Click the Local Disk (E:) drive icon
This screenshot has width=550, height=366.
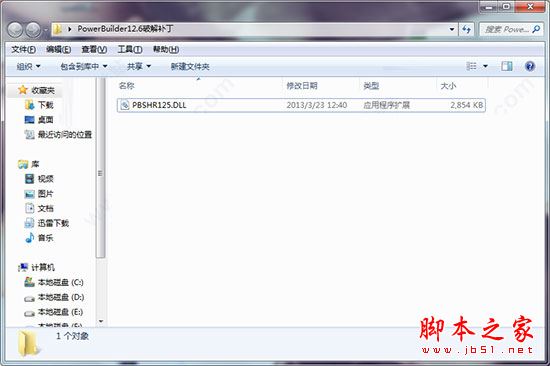[29, 313]
